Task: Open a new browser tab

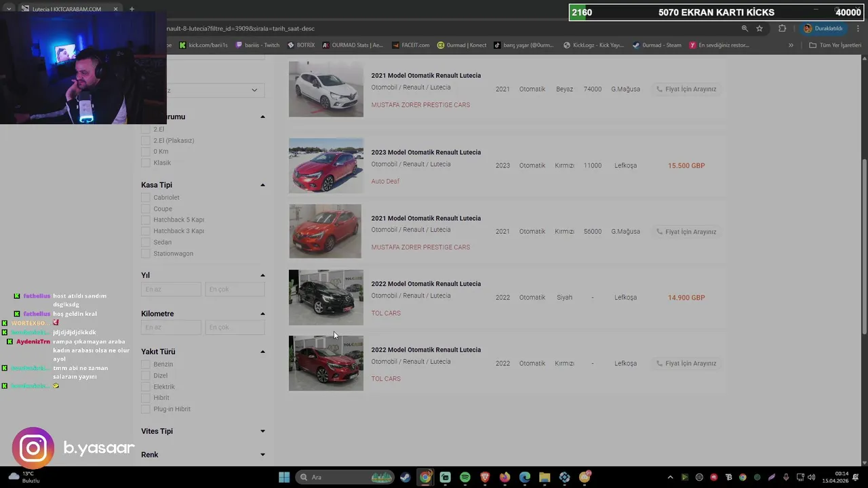Action: (132, 9)
